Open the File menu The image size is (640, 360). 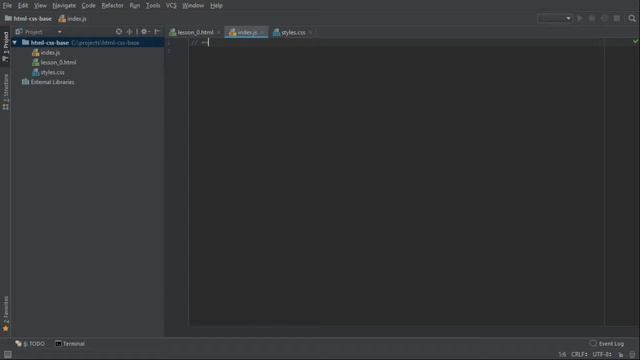7,6
